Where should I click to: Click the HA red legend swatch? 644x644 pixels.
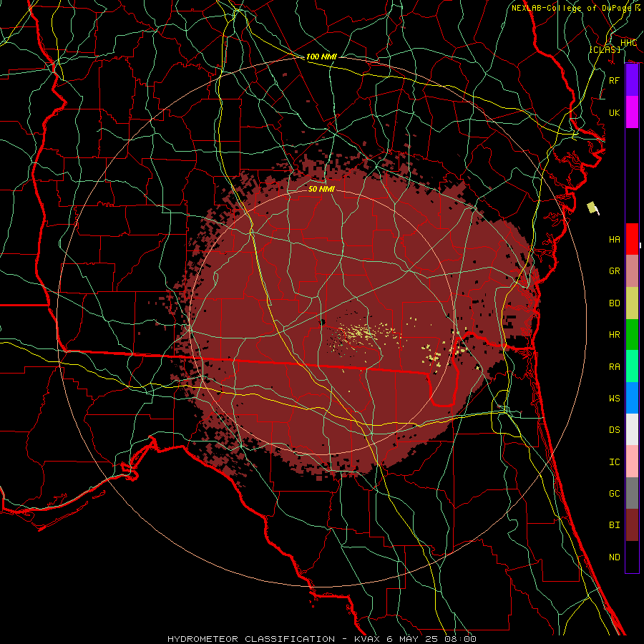[632, 239]
